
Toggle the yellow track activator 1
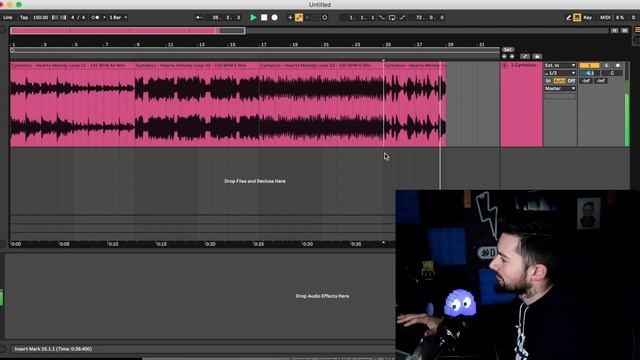(x=589, y=65)
